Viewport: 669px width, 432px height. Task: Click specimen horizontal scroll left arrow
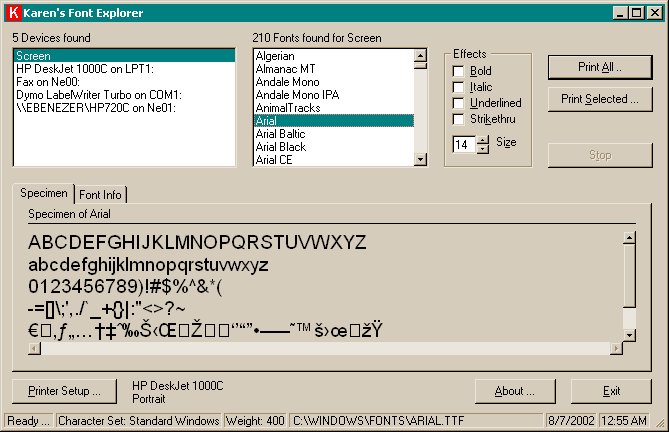click(35, 348)
